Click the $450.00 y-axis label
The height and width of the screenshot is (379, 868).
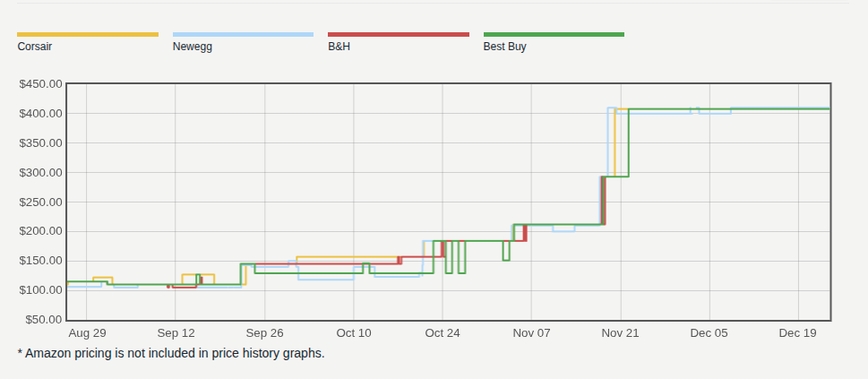41,84
